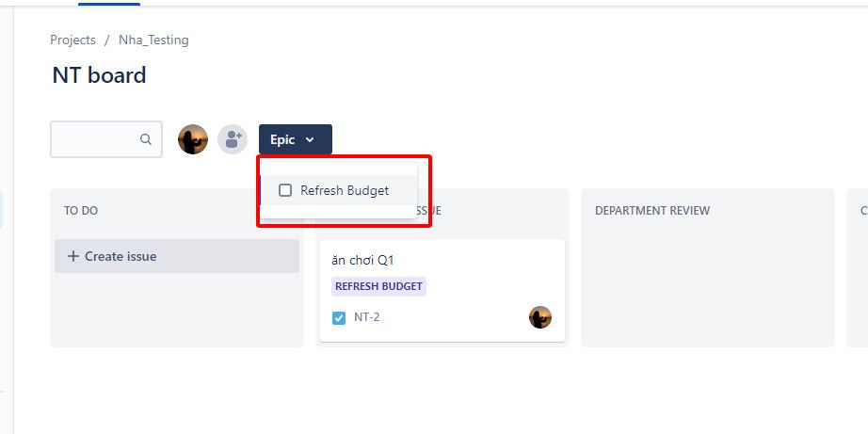Click Create issue in TO DO column

pyautogui.click(x=177, y=256)
